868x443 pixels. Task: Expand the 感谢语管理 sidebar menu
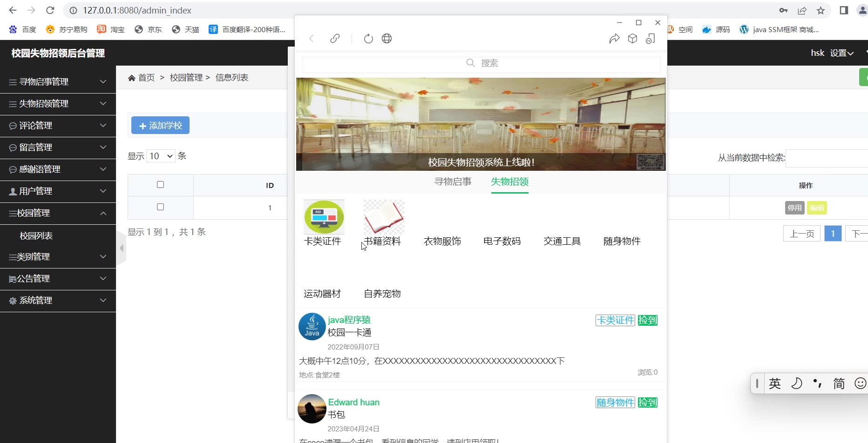click(58, 169)
